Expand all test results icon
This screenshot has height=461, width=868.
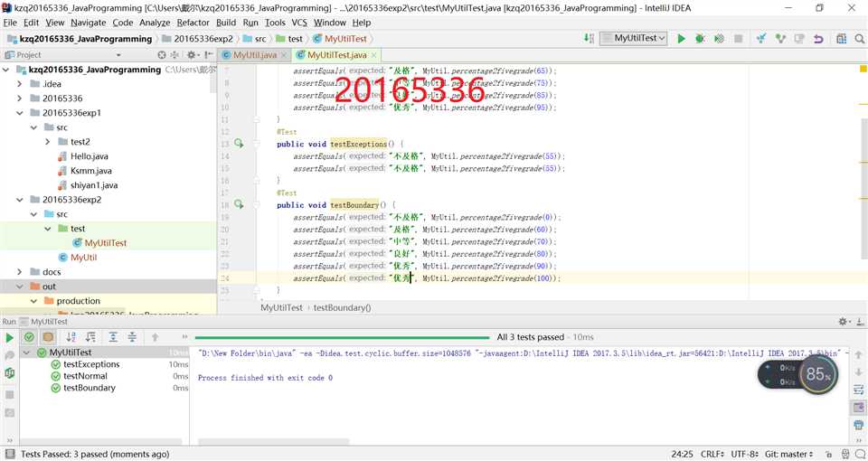coord(113,337)
